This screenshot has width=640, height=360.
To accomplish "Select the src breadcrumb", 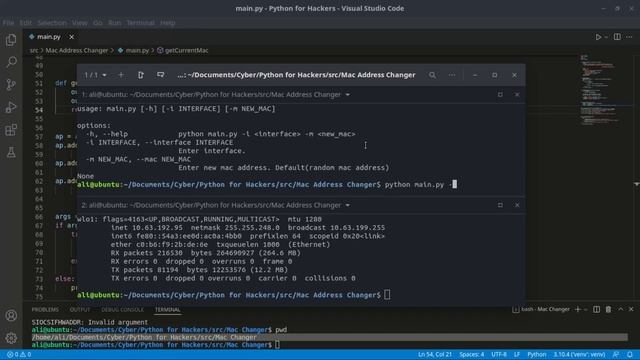I will click(33, 51).
